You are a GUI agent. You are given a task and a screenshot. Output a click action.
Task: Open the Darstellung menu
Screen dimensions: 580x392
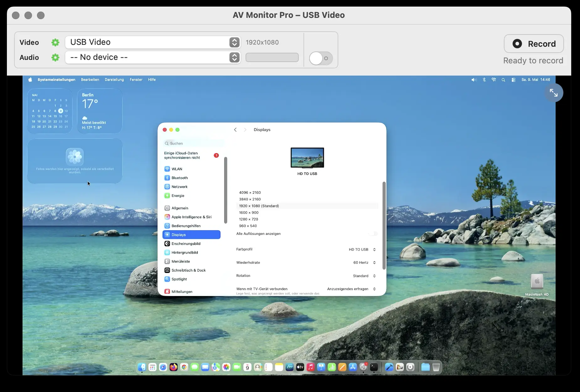114,80
